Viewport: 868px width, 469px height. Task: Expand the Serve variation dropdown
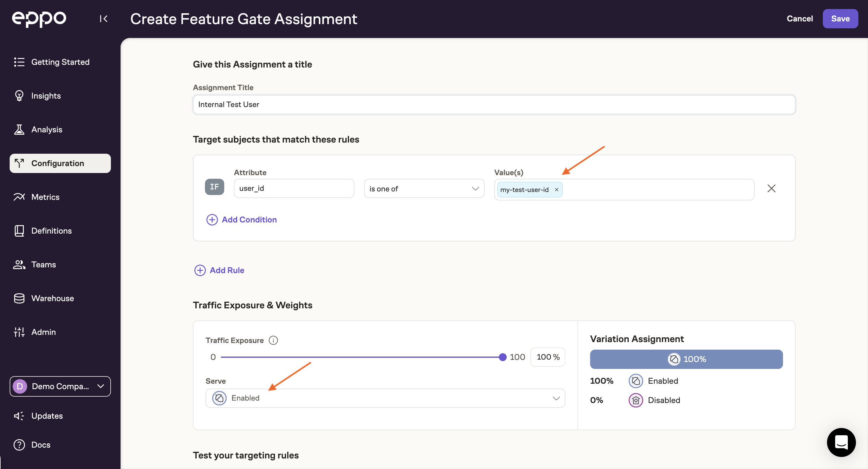555,397
